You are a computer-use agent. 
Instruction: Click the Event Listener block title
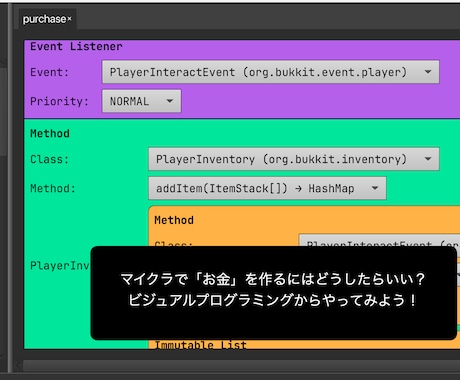(76, 46)
